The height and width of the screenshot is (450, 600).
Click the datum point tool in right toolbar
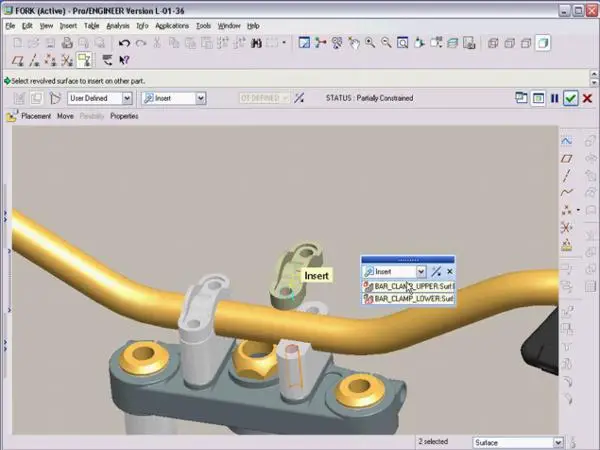coord(567,210)
